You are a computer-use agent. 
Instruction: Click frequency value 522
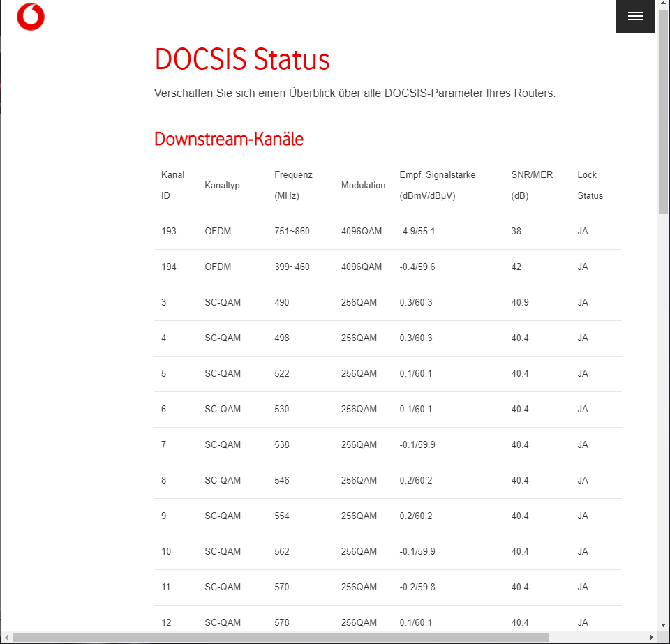pos(281,373)
